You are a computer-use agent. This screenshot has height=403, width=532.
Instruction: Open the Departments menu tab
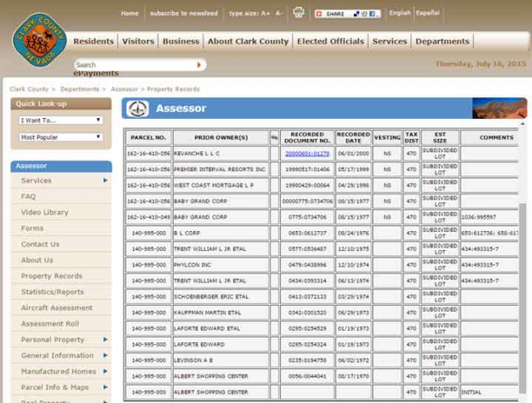[442, 42]
